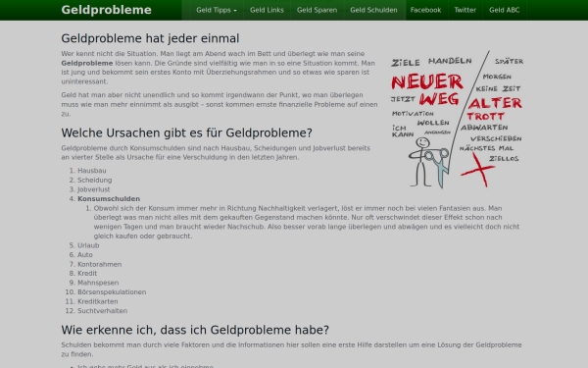Click list item 'Kontorahmen'
The image size is (588, 368).
(x=99, y=264)
